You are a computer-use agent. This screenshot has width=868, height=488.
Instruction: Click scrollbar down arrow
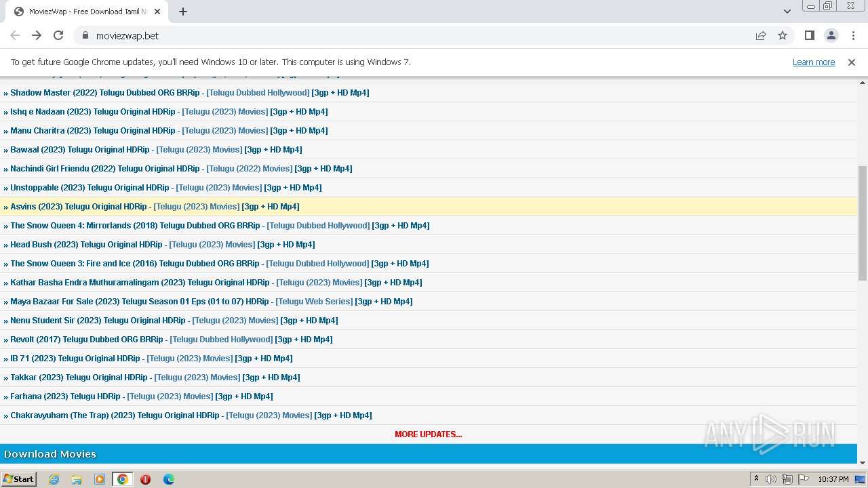863,462
